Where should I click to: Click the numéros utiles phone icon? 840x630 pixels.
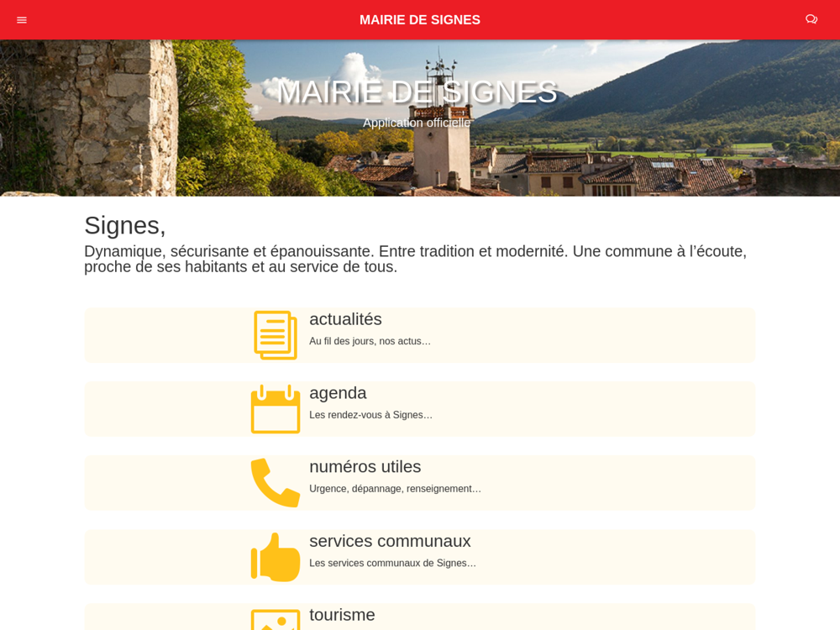[x=276, y=483]
